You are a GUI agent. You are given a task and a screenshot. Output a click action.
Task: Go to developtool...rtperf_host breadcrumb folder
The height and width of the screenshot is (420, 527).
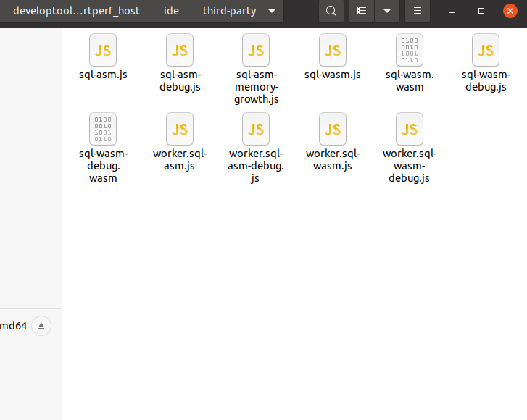click(76, 11)
